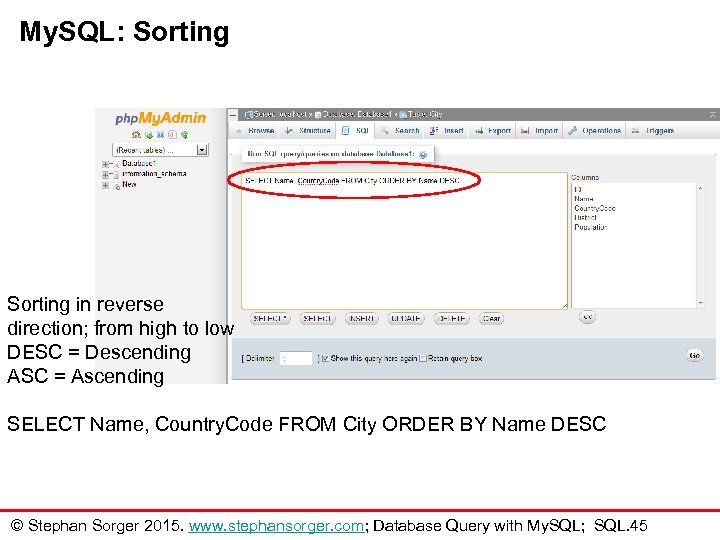The width and height of the screenshot is (720, 540).
Task: Click the Database1 link in query header
Action: [395, 154]
